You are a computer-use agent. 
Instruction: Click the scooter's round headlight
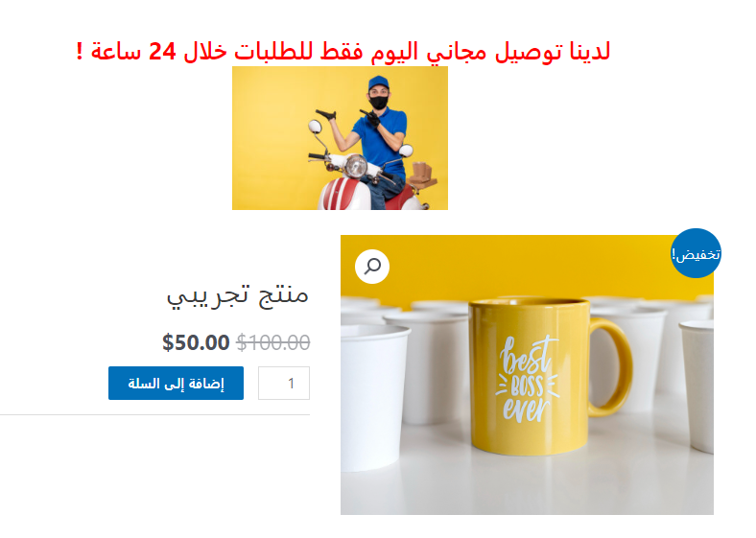356,166
